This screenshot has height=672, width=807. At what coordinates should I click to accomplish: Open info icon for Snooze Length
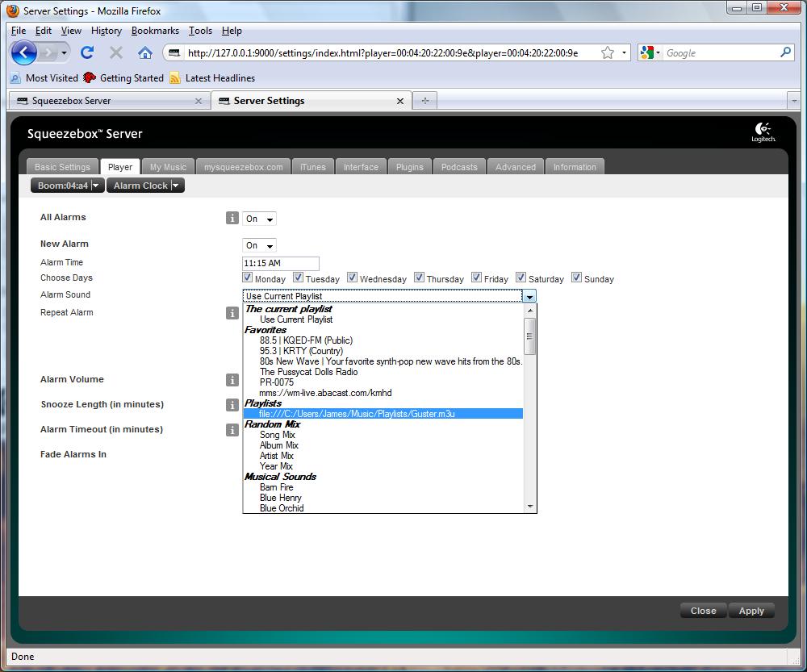[x=232, y=405]
